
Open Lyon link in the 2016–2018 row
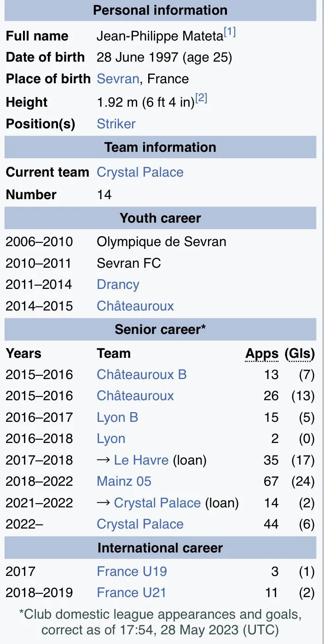[x=111, y=438]
